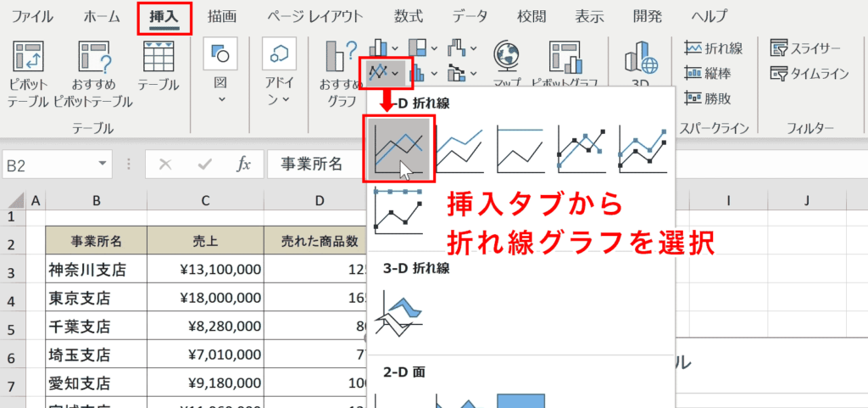The height and width of the screenshot is (408, 868).
Task: Select row 6 header
Action: pyautogui.click(x=12, y=355)
